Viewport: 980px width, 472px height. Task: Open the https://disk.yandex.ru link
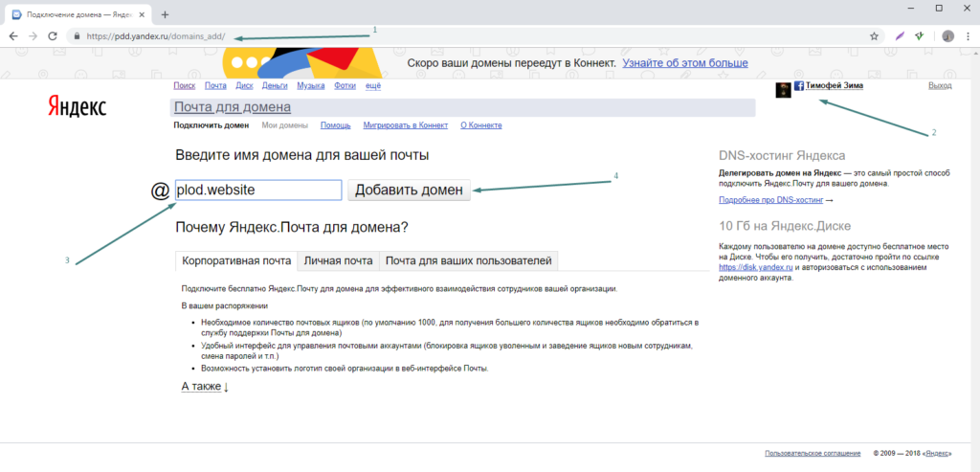pos(756,267)
